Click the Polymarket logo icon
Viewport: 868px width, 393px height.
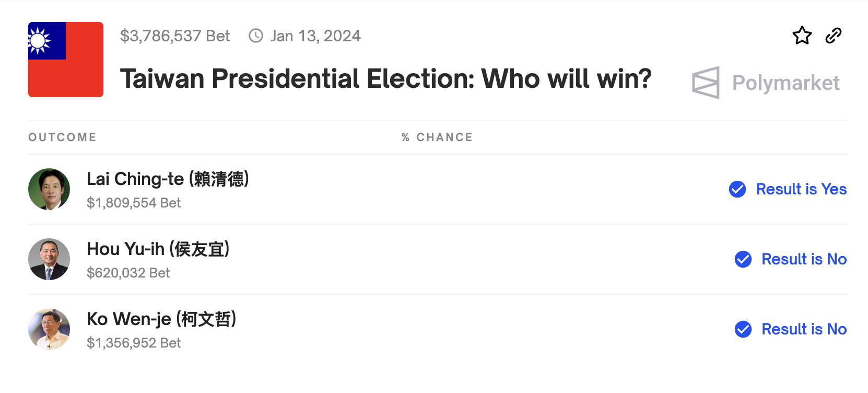706,83
